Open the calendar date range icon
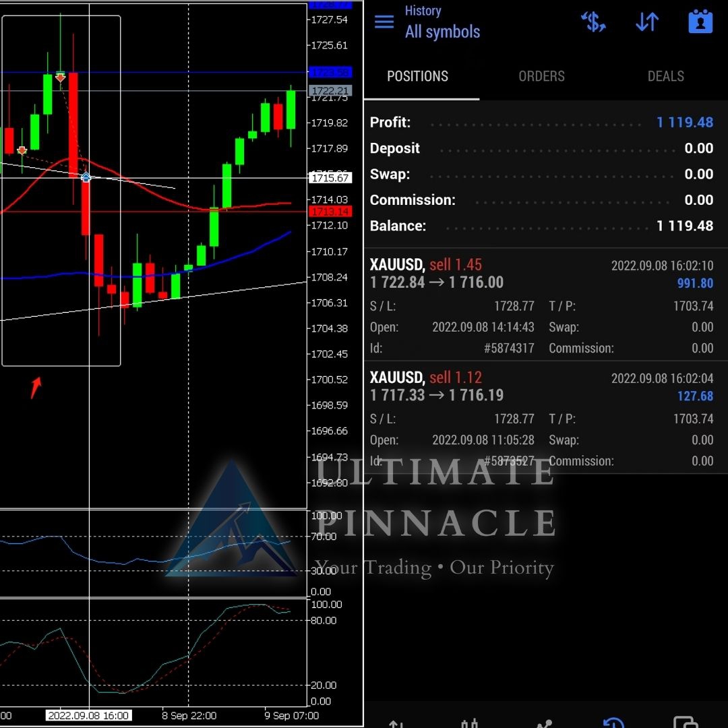This screenshot has width=728, height=728. tap(700, 22)
